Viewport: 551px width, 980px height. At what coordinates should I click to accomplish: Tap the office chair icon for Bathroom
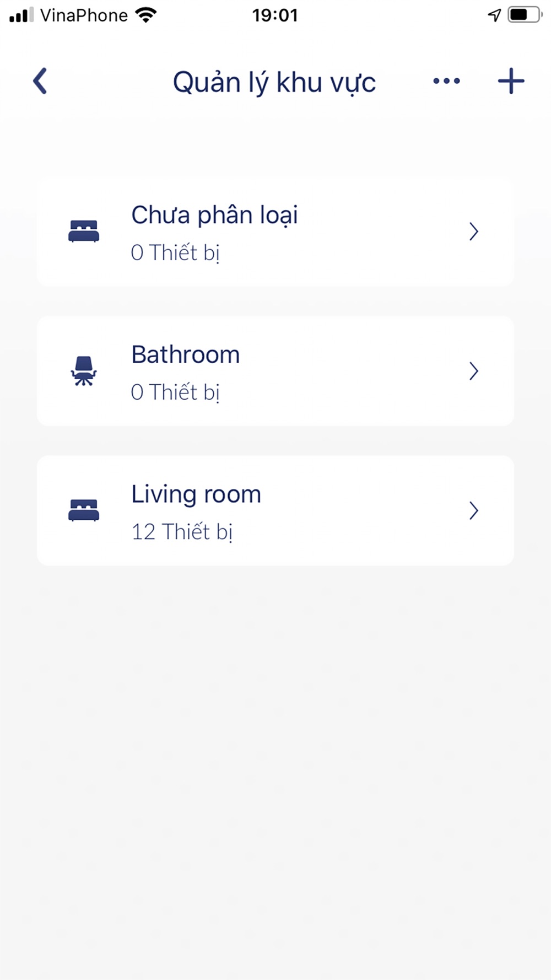point(84,371)
